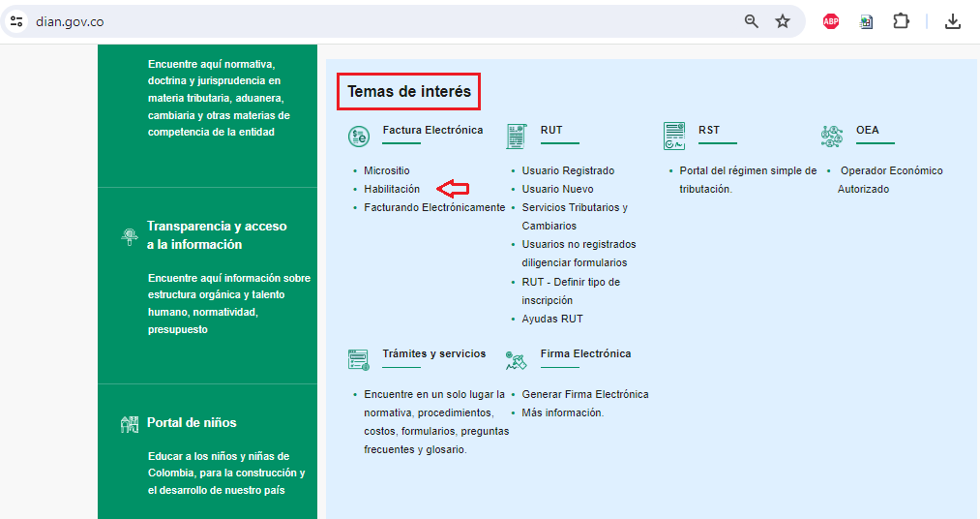Open the Usuario Registrado link
Image resolution: width=980 pixels, height=519 pixels.
(568, 170)
